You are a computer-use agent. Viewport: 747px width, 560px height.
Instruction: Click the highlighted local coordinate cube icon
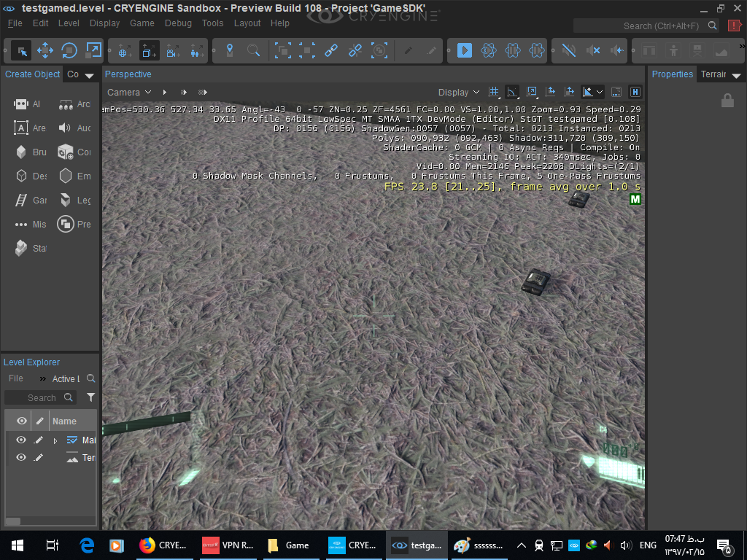[x=149, y=50]
